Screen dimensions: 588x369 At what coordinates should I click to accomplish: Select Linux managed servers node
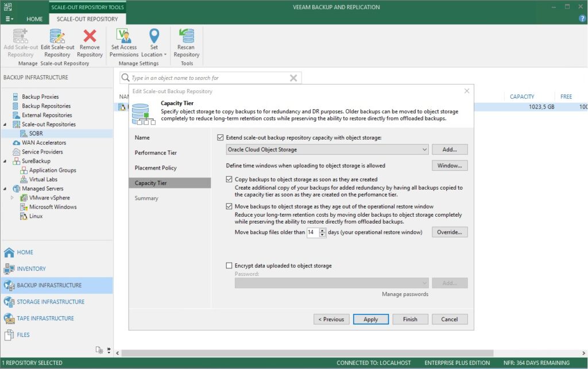pos(36,216)
